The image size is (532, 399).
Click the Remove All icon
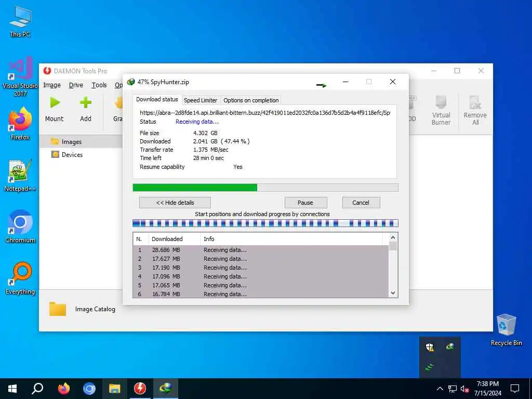[x=475, y=101]
